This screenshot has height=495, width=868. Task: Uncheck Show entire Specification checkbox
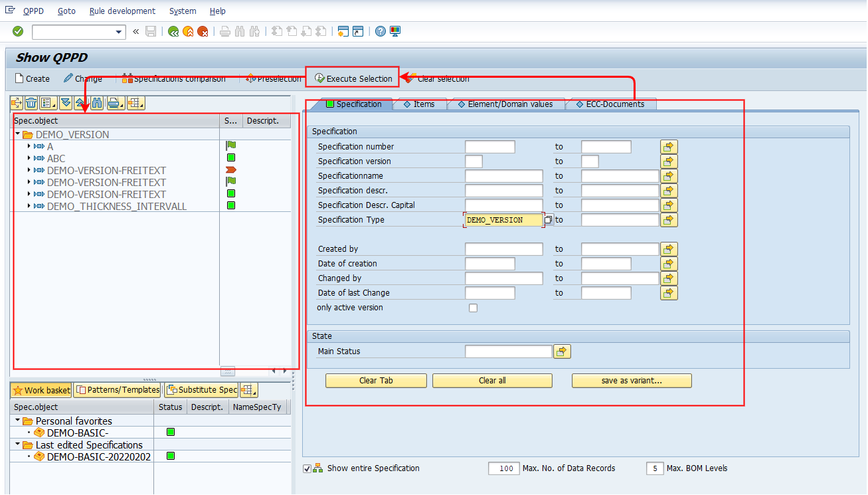[307, 468]
